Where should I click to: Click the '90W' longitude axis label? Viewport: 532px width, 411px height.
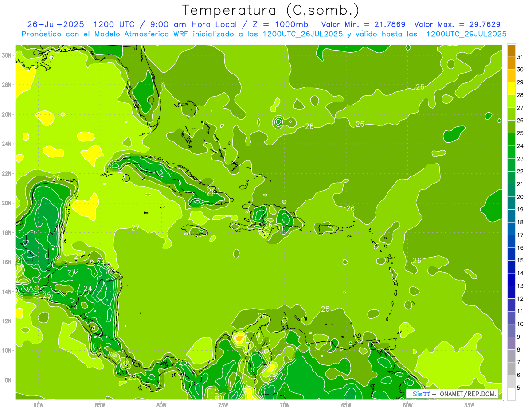tap(39, 405)
